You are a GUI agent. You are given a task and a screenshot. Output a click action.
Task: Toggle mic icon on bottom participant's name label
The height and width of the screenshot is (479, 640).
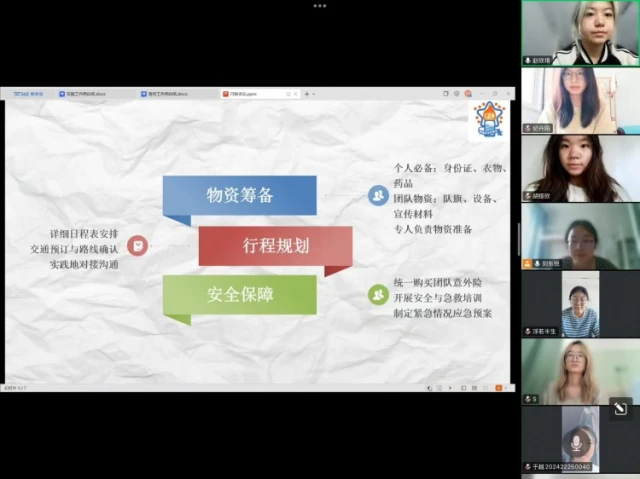pyautogui.click(x=527, y=467)
